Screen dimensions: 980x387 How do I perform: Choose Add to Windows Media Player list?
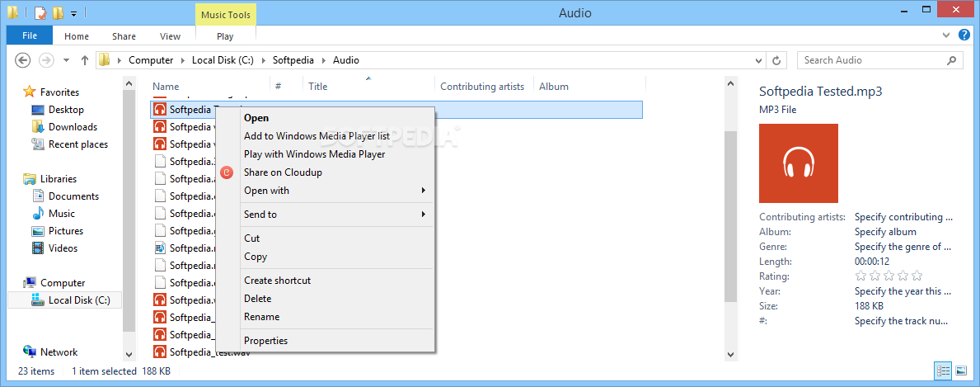tap(325, 136)
